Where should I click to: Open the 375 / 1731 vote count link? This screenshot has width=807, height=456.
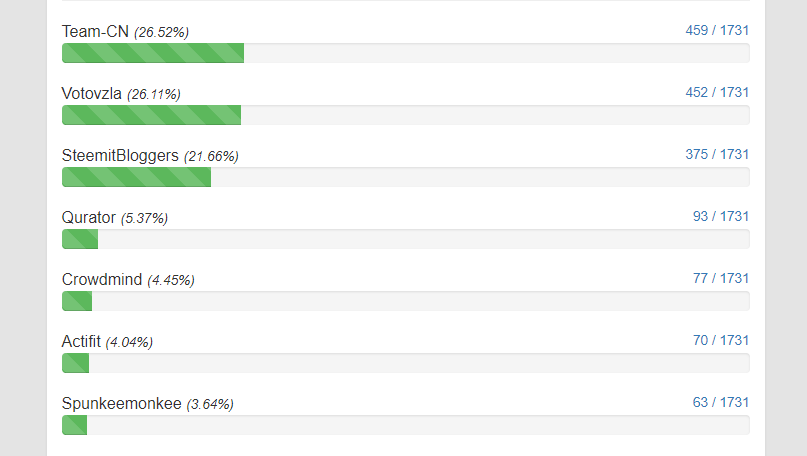coord(717,154)
